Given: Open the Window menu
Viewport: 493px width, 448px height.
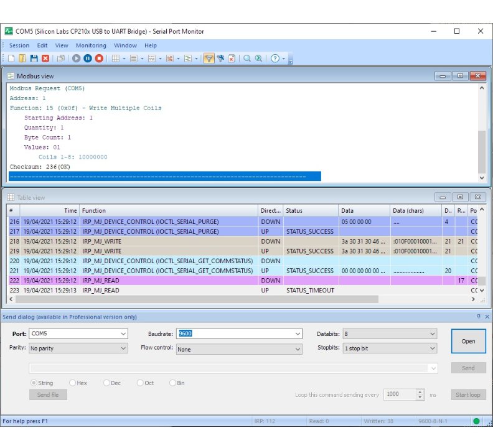Looking at the screenshot, I should pyautogui.click(x=126, y=45).
